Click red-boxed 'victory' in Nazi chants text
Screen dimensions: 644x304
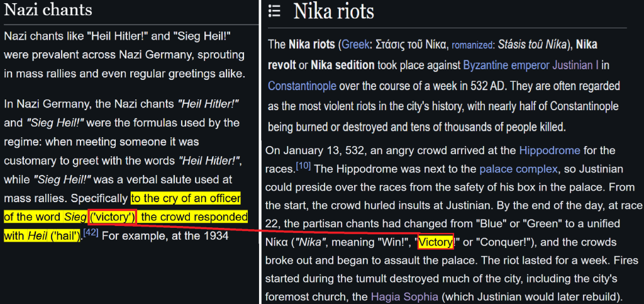[x=113, y=218]
